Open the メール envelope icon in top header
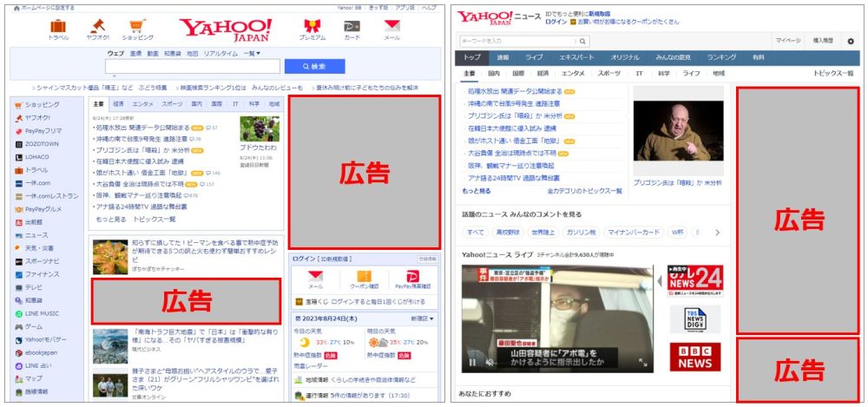This screenshot has height=407, width=868. tap(392, 26)
